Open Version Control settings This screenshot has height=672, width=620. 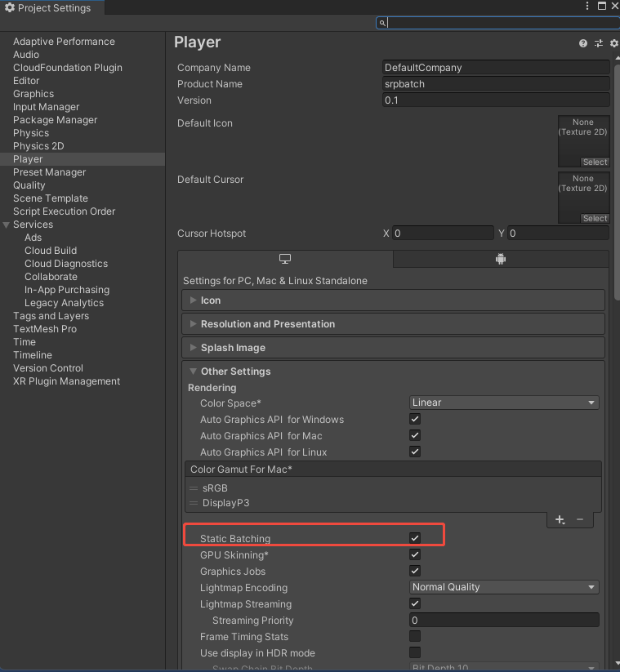[x=48, y=368]
